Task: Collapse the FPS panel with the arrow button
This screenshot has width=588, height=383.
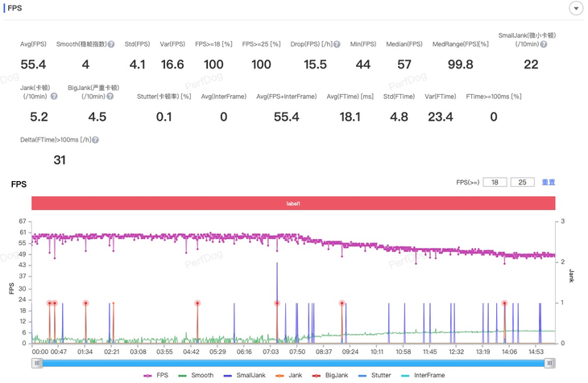Action: pyautogui.click(x=575, y=8)
